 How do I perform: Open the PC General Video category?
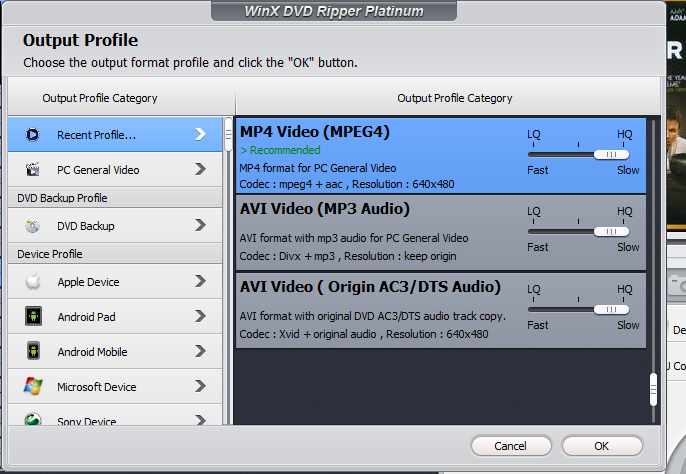[115, 169]
